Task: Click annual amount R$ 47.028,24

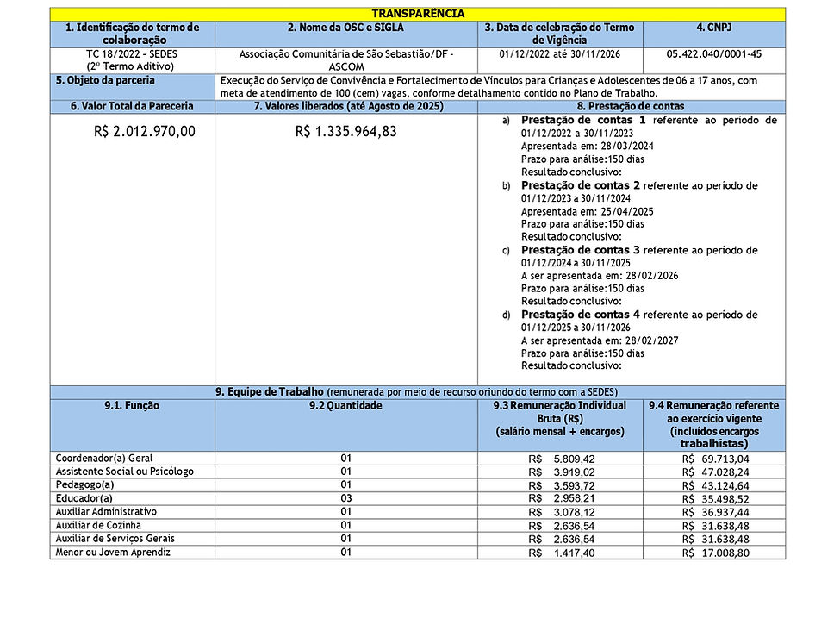Action: pyautogui.click(x=716, y=473)
